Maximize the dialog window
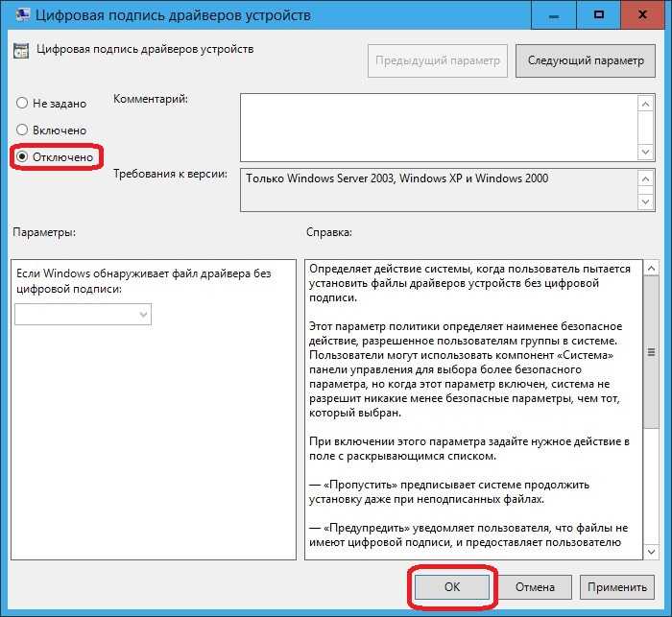Viewport: 672px width, 617px height. [x=599, y=15]
